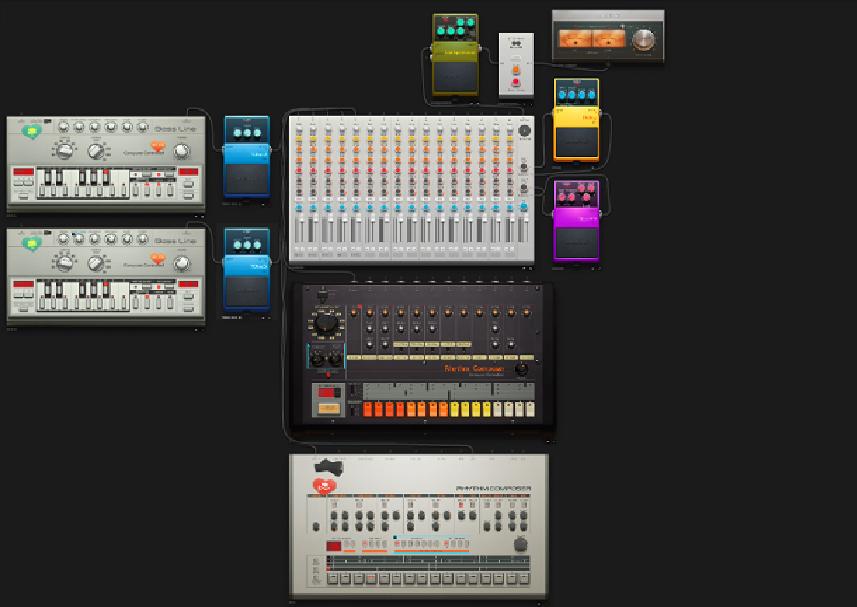Click the volume knob on upper Bass Line

tap(181, 151)
